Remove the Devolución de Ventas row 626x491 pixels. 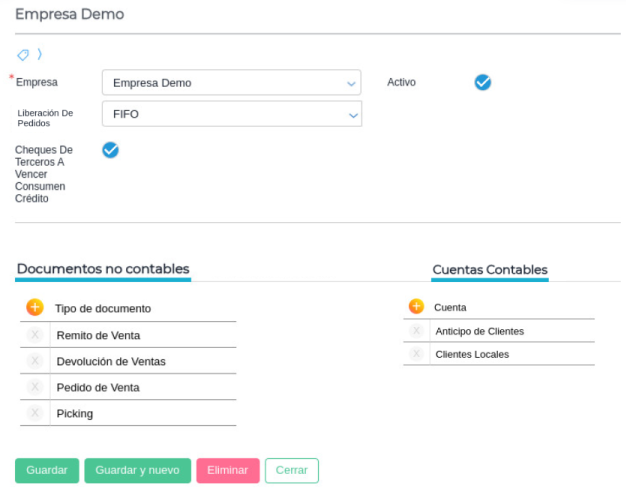pyautogui.click(x=35, y=361)
